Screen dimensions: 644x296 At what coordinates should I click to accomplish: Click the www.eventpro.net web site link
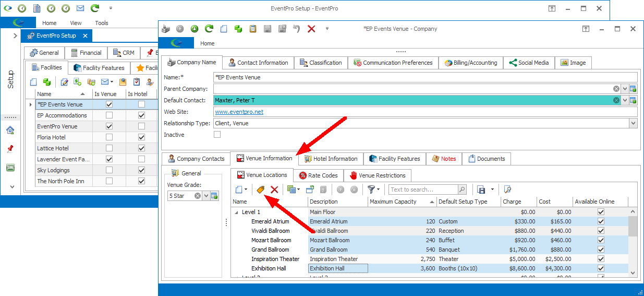239,112
